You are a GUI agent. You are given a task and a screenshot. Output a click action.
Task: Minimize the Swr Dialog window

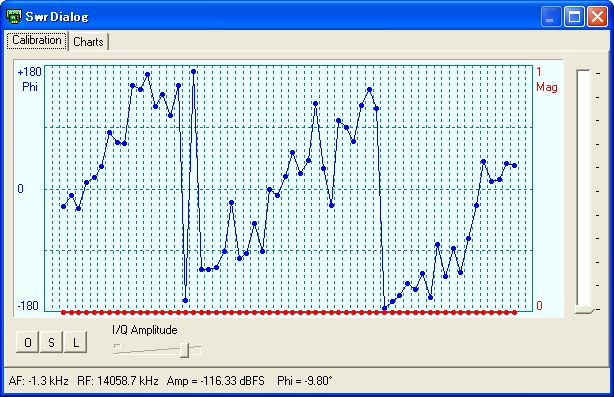click(551, 17)
